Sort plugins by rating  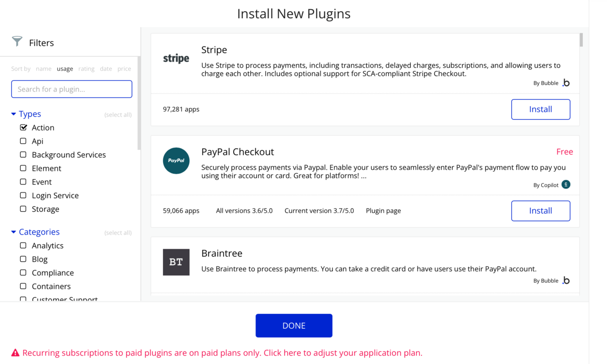pyautogui.click(x=86, y=69)
